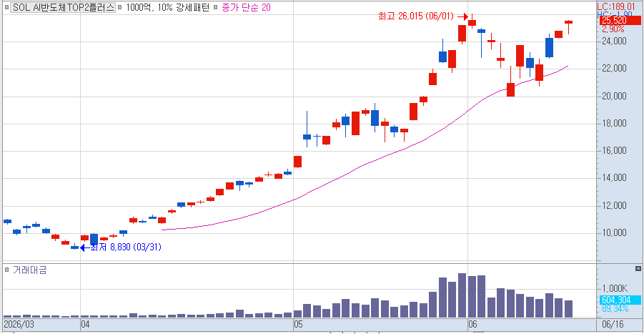Select the 거래대금 indicator label
The height and width of the screenshot is (334, 644).
pos(29,270)
